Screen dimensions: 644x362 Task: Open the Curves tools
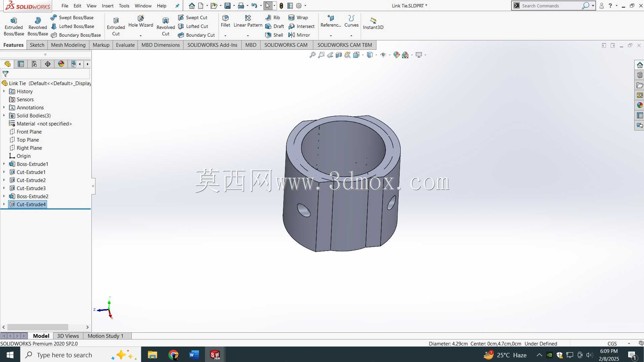coord(351,21)
